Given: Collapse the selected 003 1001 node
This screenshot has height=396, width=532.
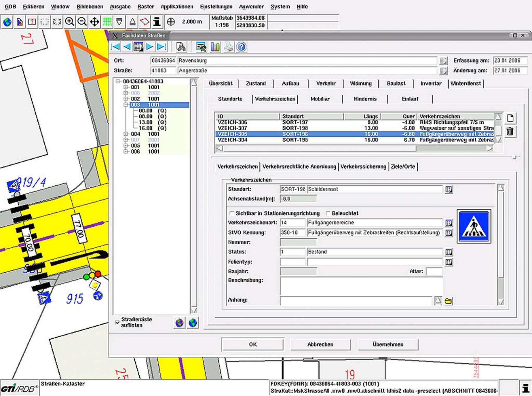Looking at the screenshot, I should 126,105.
